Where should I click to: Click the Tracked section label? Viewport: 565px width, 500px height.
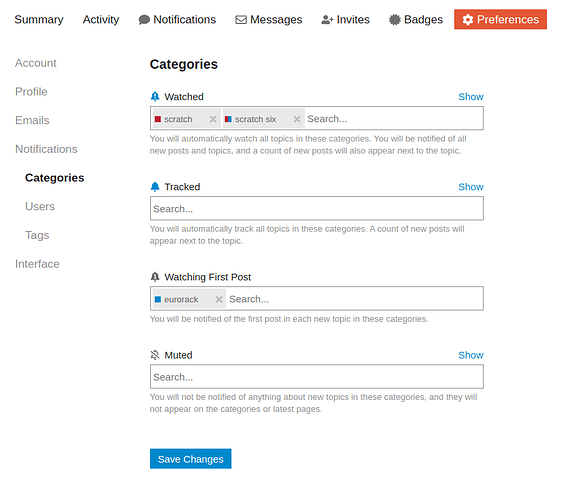(x=182, y=187)
